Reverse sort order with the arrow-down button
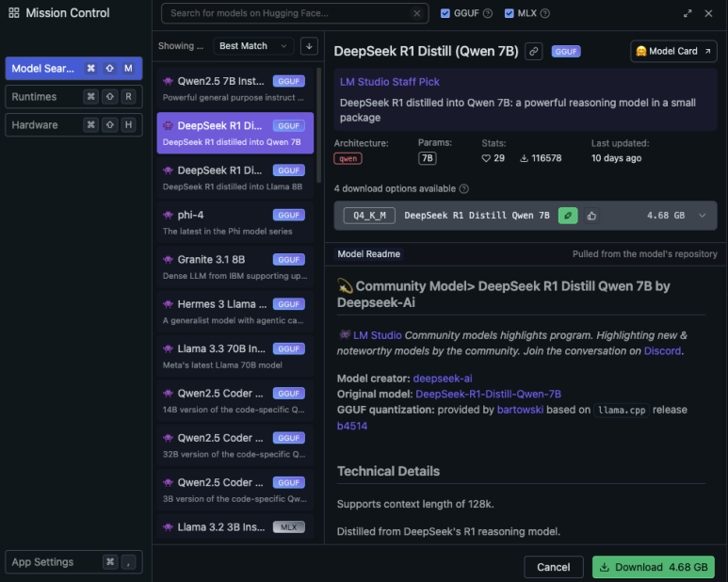The image size is (728, 582). point(309,46)
